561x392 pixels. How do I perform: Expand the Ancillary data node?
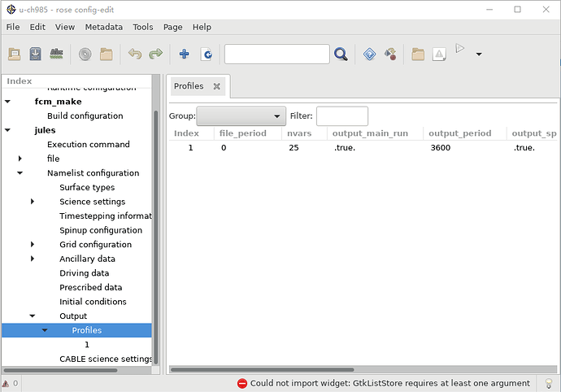[x=33, y=259]
